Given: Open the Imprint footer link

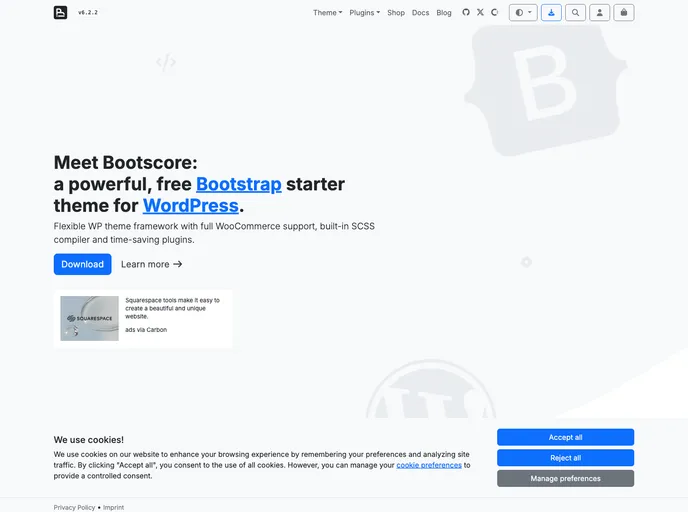Looking at the screenshot, I should pos(113,507).
